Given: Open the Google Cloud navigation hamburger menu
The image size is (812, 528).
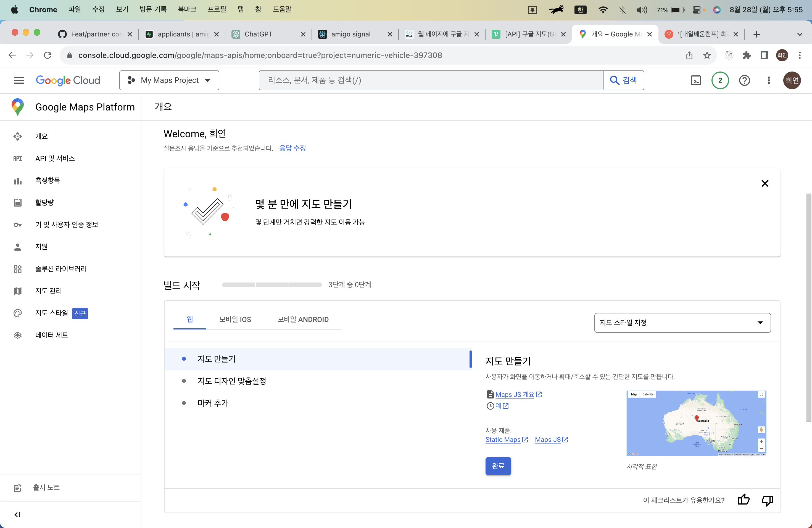Looking at the screenshot, I should point(19,80).
